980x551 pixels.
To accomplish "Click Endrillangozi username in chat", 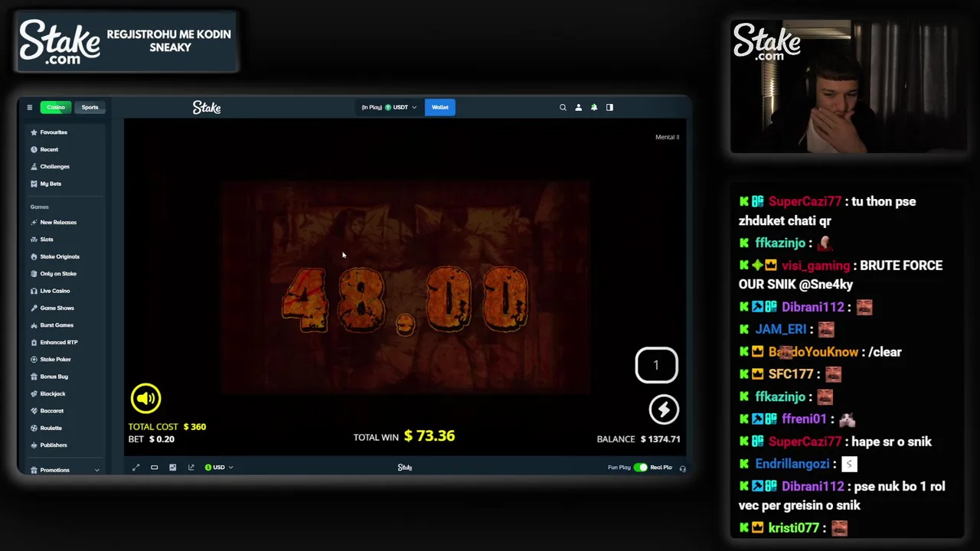I will 792,464.
